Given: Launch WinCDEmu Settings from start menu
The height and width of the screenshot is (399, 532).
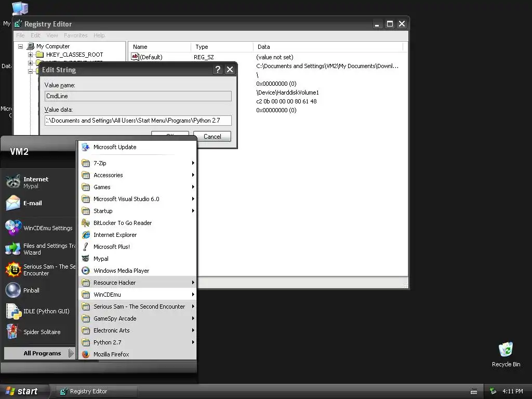Looking at the screenshot, I should [x=39, y=228].
